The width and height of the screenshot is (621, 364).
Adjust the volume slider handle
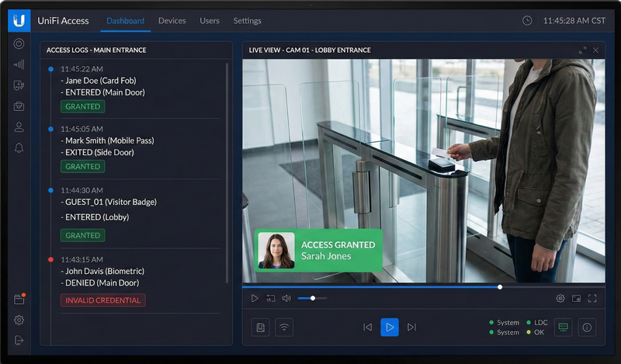313,298
